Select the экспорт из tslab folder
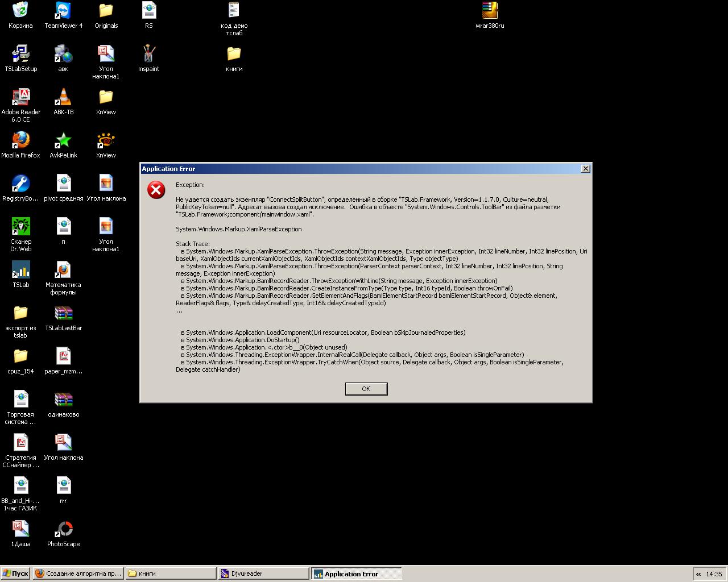 [x=20, y=321]
